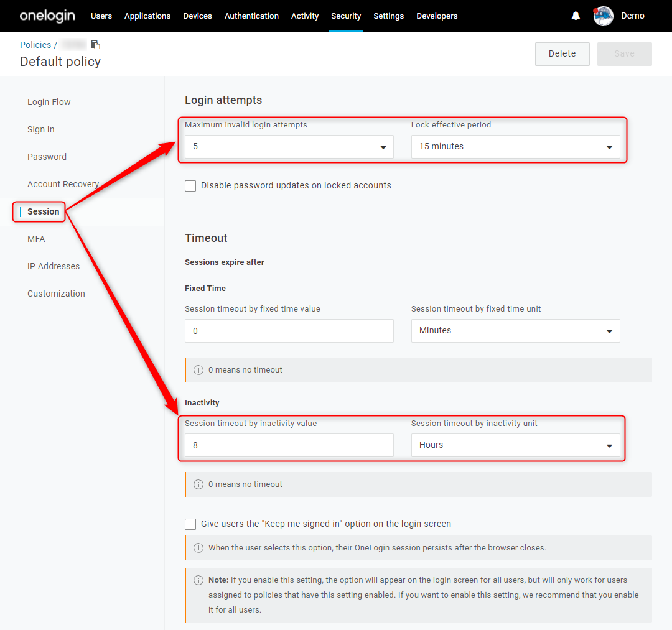Click the fixed time timeout value field
The image size is (672, 630).
point(289,331)
